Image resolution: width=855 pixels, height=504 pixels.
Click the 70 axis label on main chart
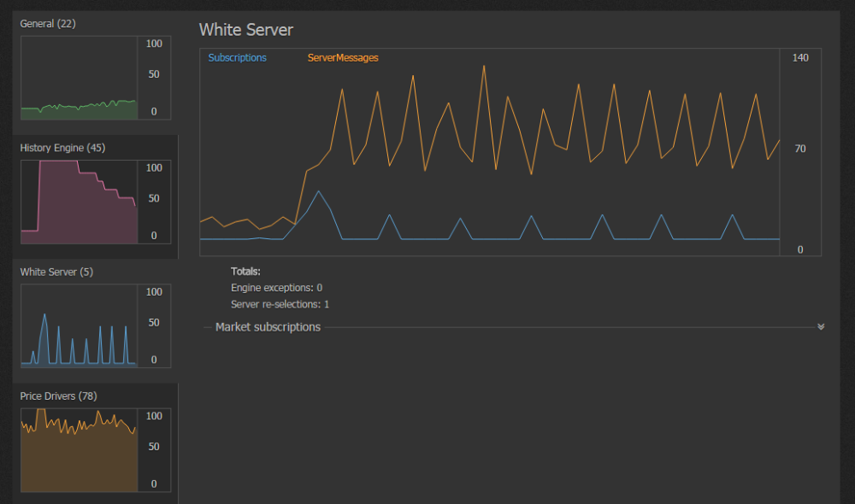800,148
